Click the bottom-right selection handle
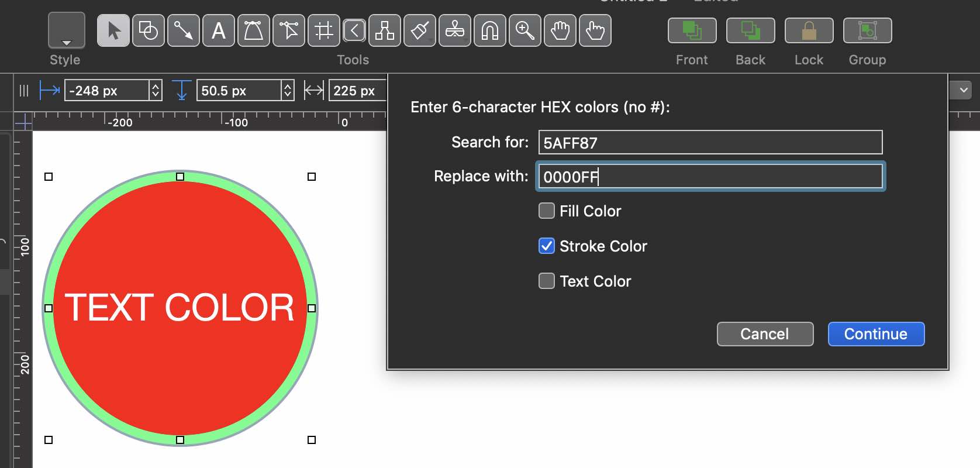This screenshot has height=468, width=980. coord(312,440)
